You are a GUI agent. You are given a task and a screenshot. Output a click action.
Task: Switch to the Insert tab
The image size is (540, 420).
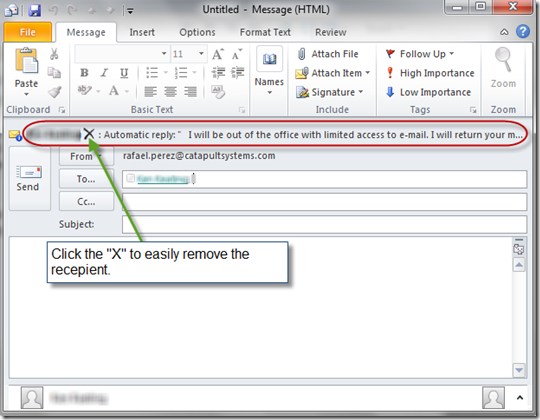[x=142, y=32]
